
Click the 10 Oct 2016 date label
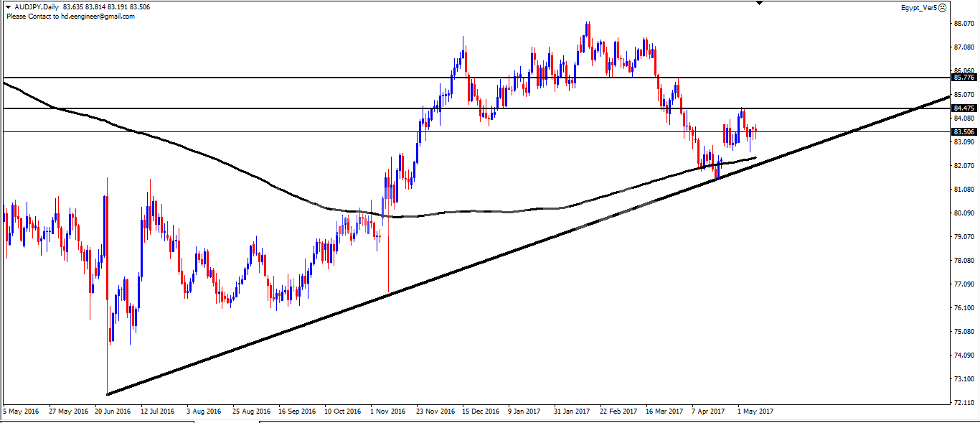click(x=343, y=412)
